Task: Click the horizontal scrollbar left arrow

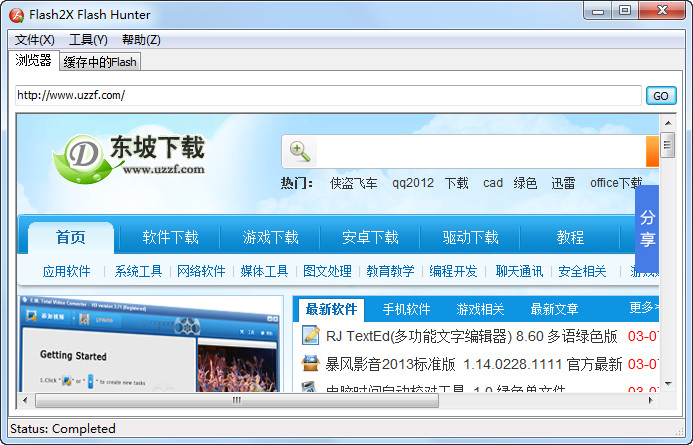Action: tap(25, 400)
